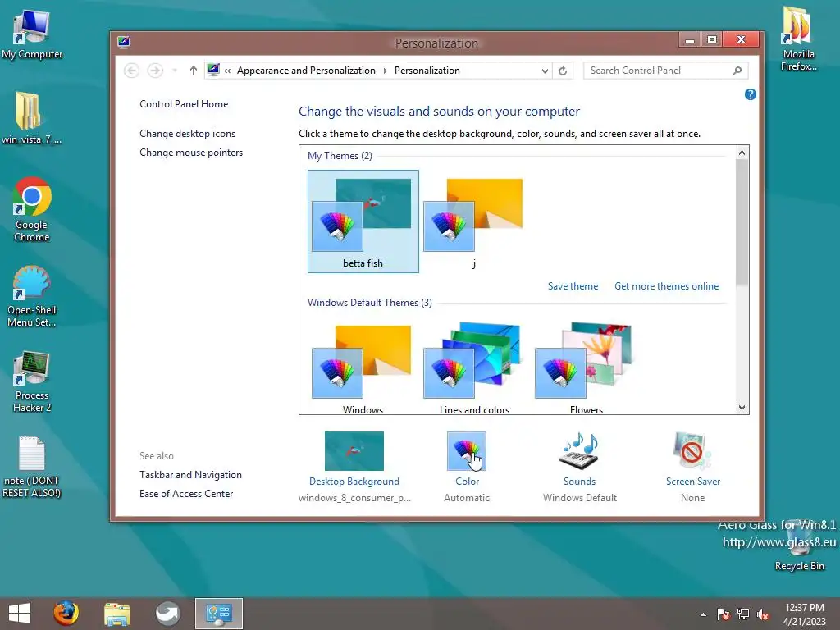
Task: Click the theme list scrollbar thumb
Action: click(x=742, y=222)
